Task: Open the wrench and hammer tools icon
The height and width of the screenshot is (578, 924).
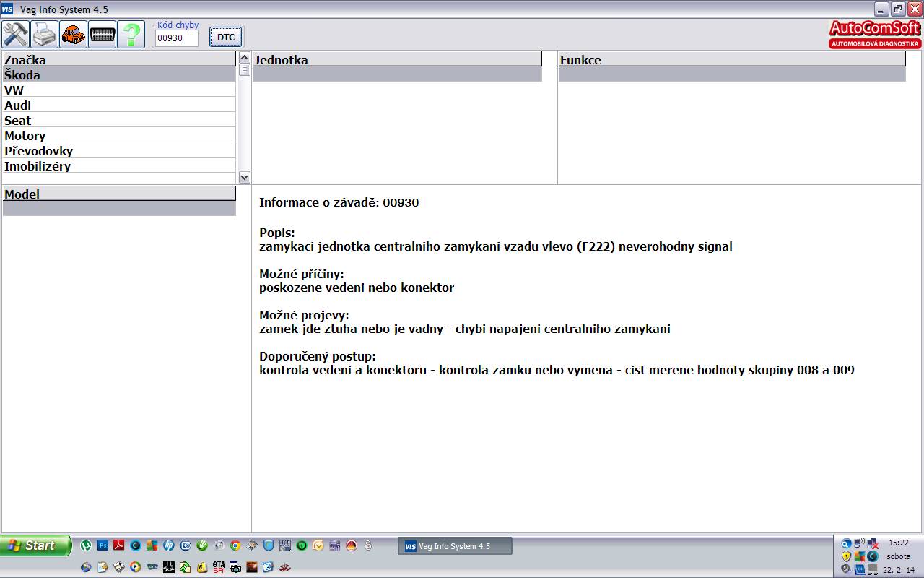Action: [x=15, y=34]
